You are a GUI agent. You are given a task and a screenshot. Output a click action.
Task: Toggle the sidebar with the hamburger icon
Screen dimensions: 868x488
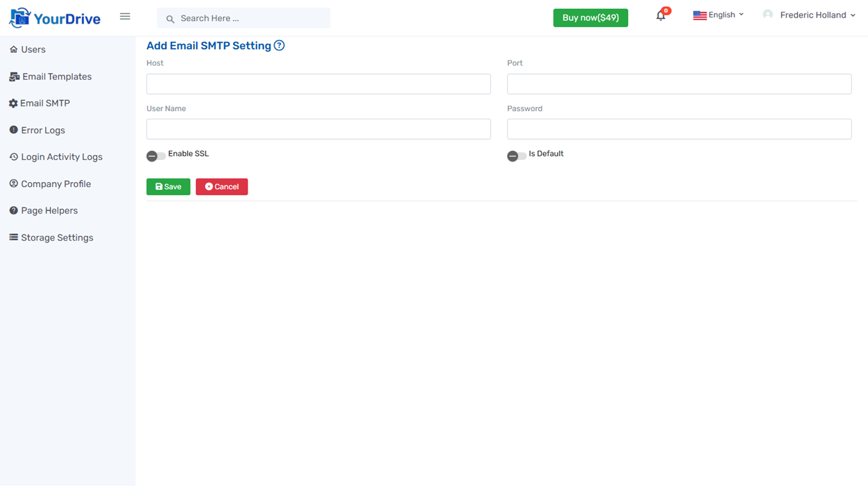pos(125,16)
